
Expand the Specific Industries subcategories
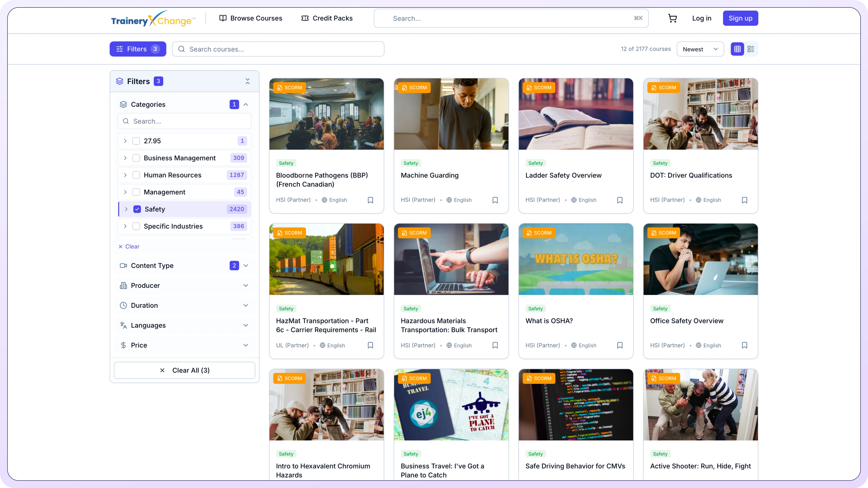coord(125,226)
